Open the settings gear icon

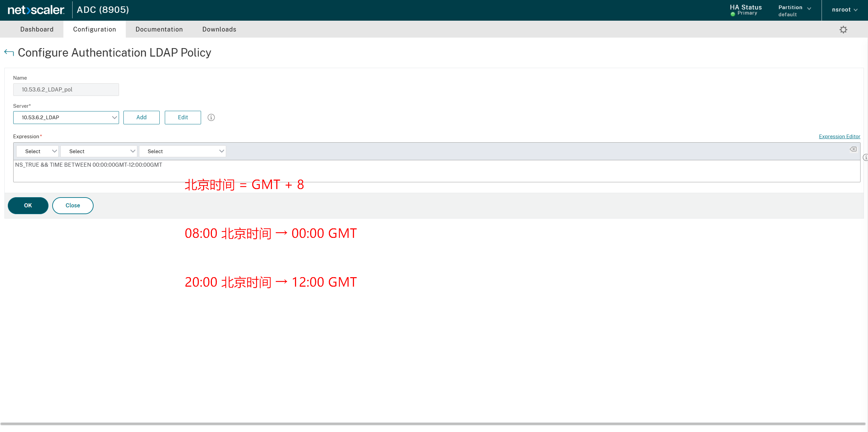point(843,30)
